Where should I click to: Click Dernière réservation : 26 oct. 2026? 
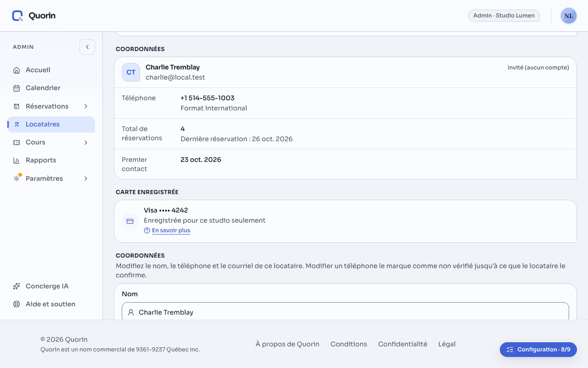237,139
